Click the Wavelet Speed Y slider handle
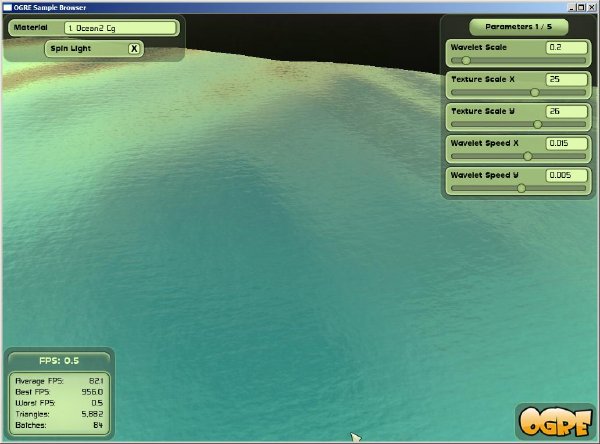Image resolution: width=600 pixels, height=444 pixels. coord(521,188)
